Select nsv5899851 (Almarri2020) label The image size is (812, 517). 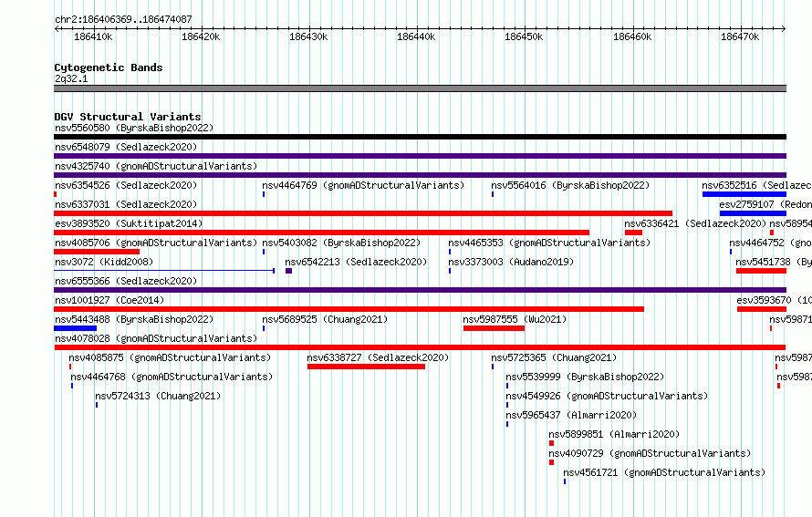click(x=614, y=434)
